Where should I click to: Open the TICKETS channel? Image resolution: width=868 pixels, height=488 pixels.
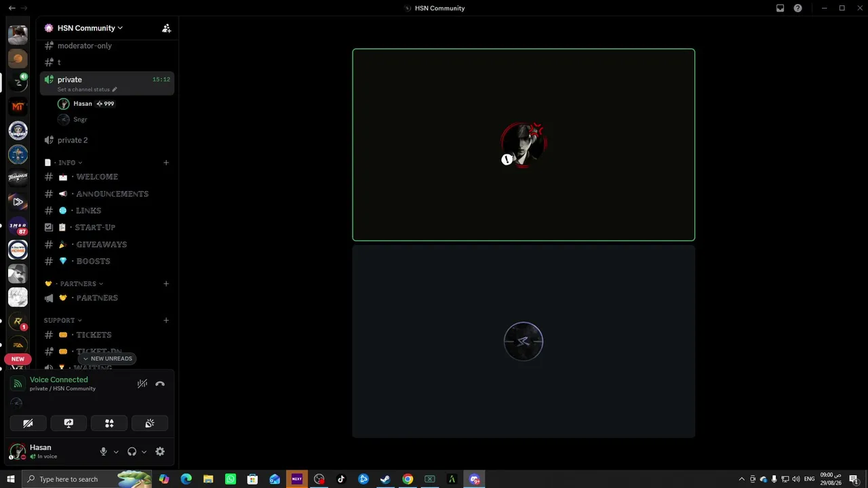click(x=107, y=335)
